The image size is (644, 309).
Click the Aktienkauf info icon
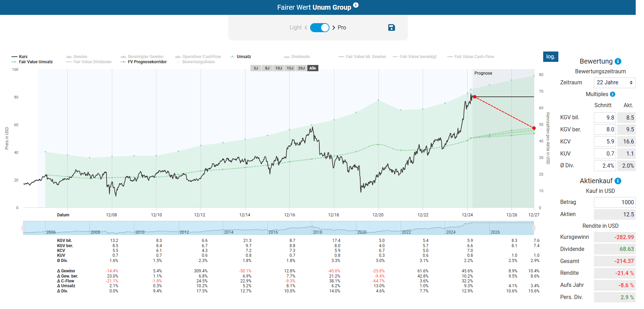[x=618, y=181]
